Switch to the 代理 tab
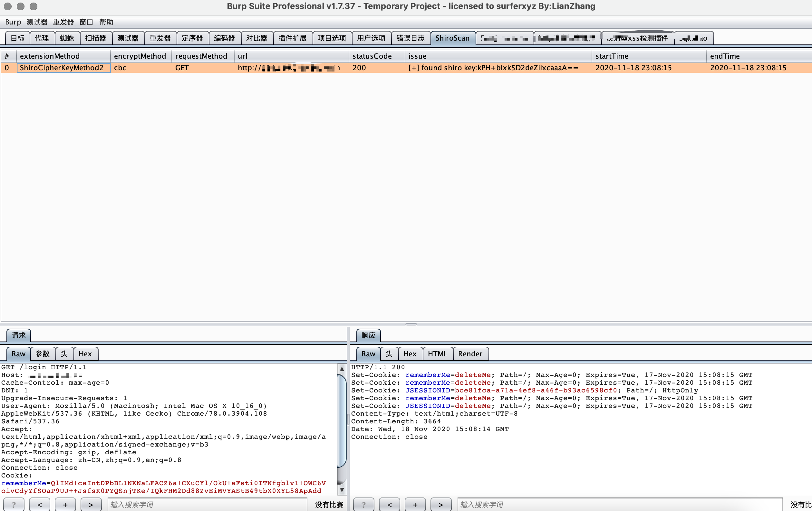 tap(42, 38)
